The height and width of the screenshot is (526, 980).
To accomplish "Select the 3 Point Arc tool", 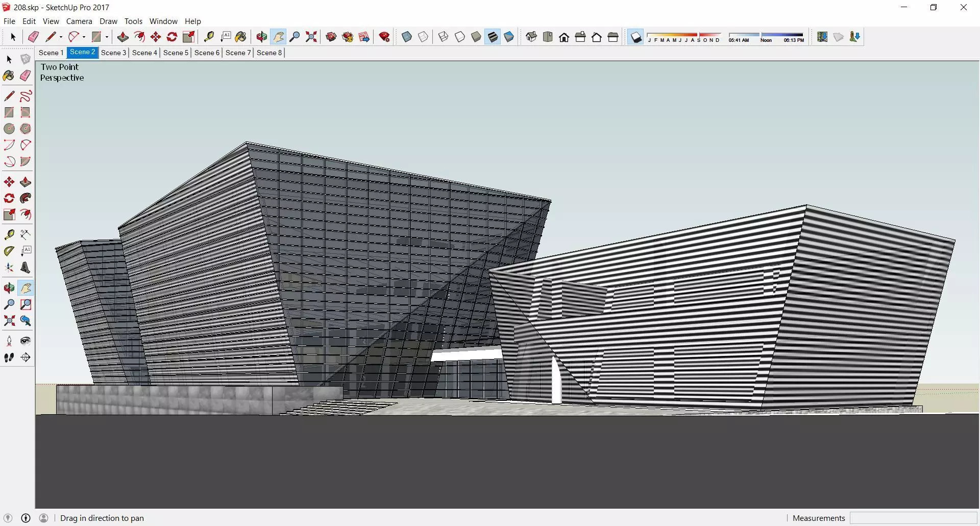I will point(9,161).
